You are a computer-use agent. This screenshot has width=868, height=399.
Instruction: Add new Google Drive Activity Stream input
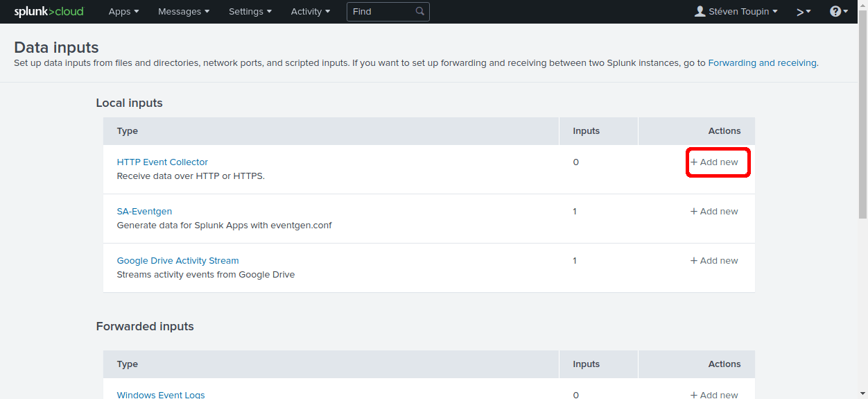click(x=714, y=260)
